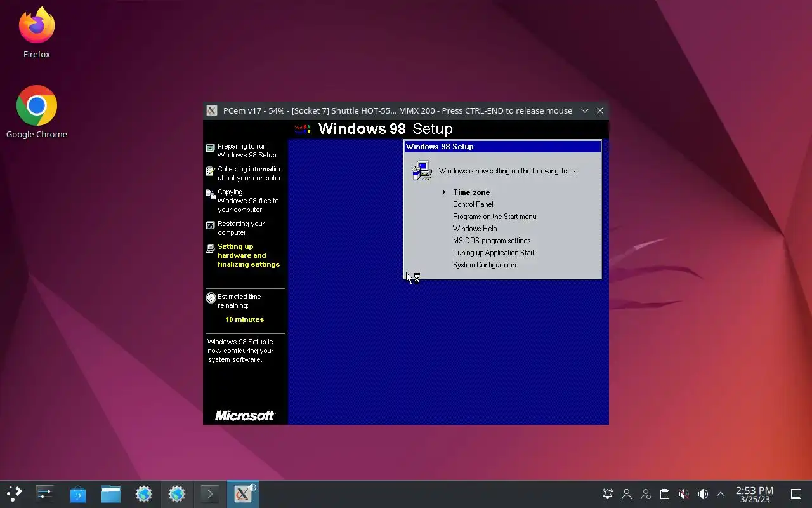
Task: Click the 'Windows Help' item
Action: (x=475, y=229)
